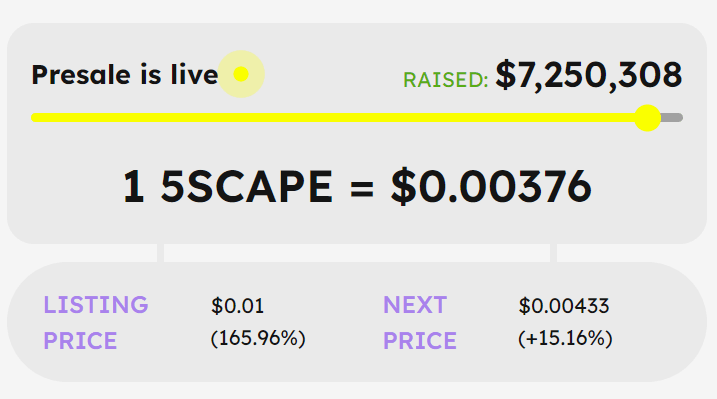Click the filled yellow portion of progress bar
Screen dimensions: 717x399
pos(332,118)
